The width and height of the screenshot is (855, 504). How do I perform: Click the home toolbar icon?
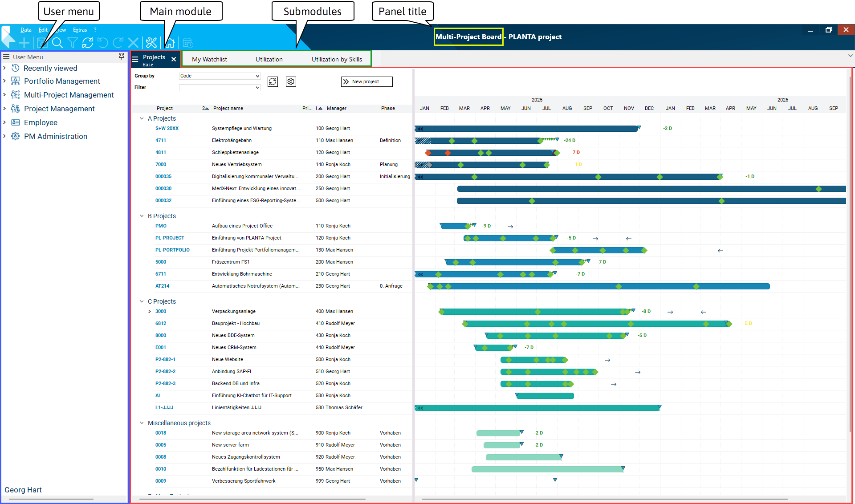170,43
